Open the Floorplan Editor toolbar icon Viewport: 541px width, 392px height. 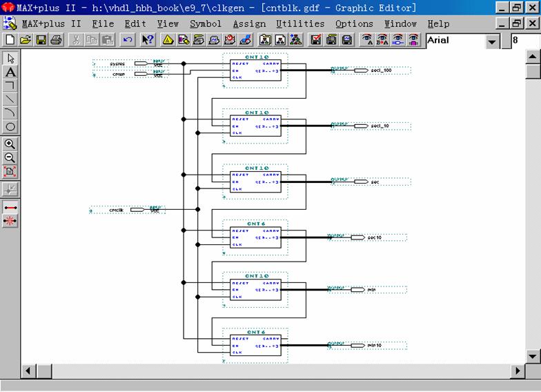pos(184,40)
